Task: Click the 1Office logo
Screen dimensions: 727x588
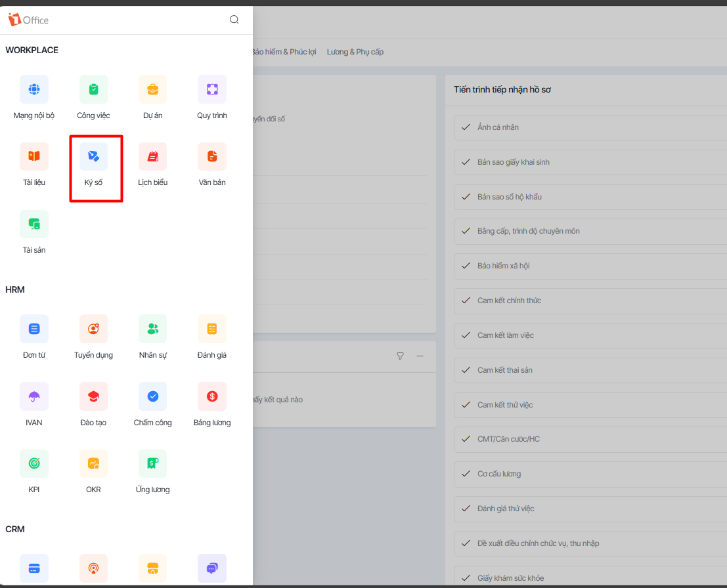Action: pos(28,20)
